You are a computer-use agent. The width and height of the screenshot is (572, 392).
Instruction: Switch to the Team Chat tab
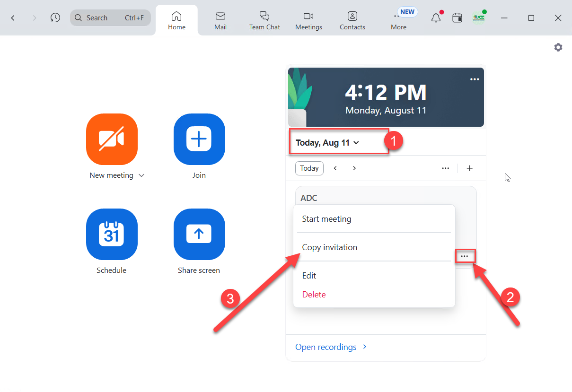point(264,20)
